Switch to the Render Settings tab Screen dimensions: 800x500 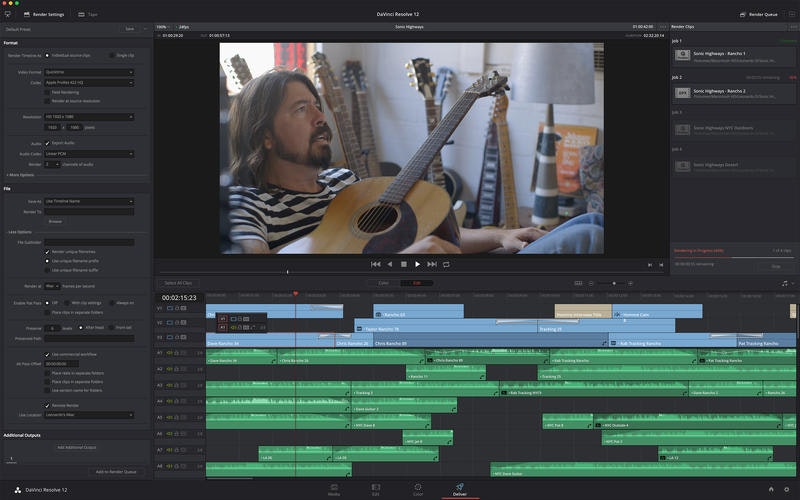point(44,14)
